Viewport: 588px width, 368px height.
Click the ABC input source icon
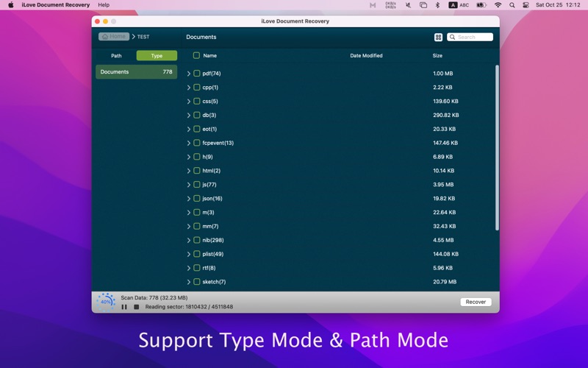[459, 5]
